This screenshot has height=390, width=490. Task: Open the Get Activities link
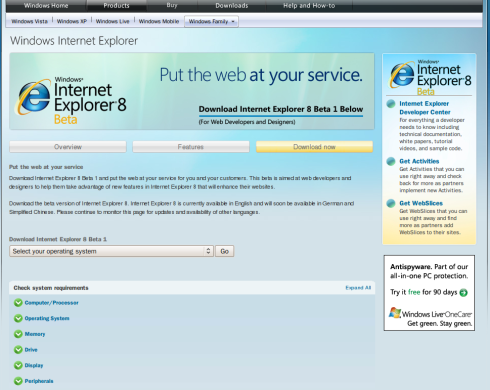click(419, 161)
